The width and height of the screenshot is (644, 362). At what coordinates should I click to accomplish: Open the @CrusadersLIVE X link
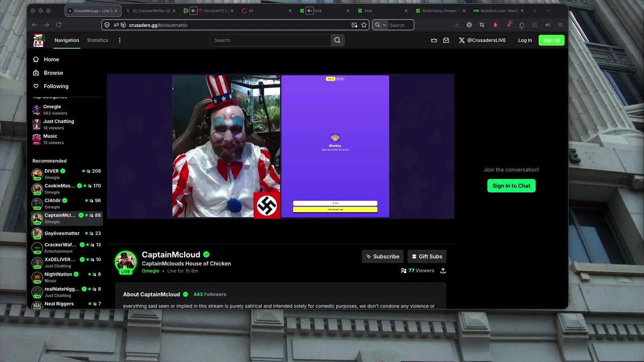pyautogui.click(x=482, y=40)
